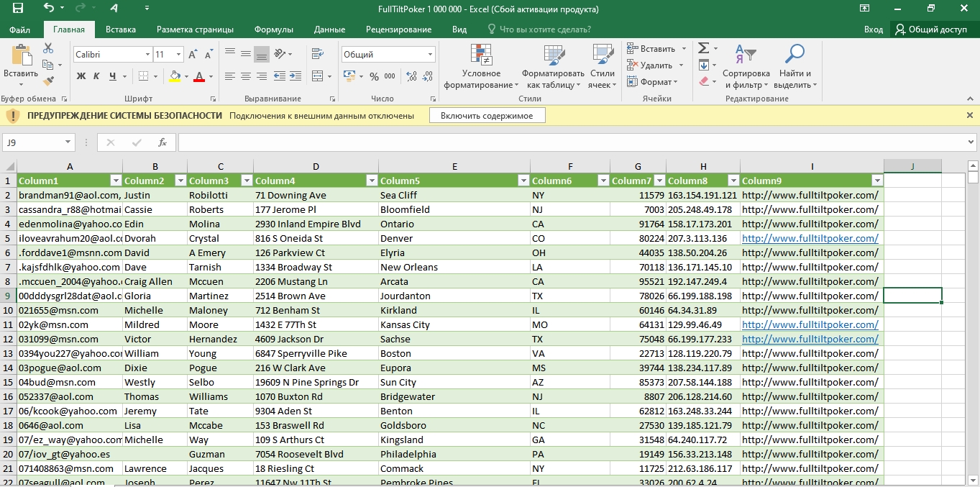Expand the number format dropdown (Общий)

[430, 55]
